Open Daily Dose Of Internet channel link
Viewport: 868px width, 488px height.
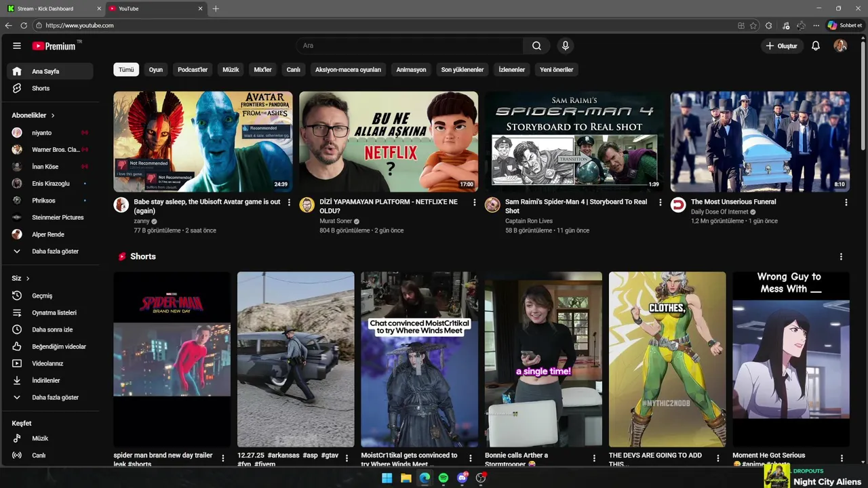pos(719,211)
